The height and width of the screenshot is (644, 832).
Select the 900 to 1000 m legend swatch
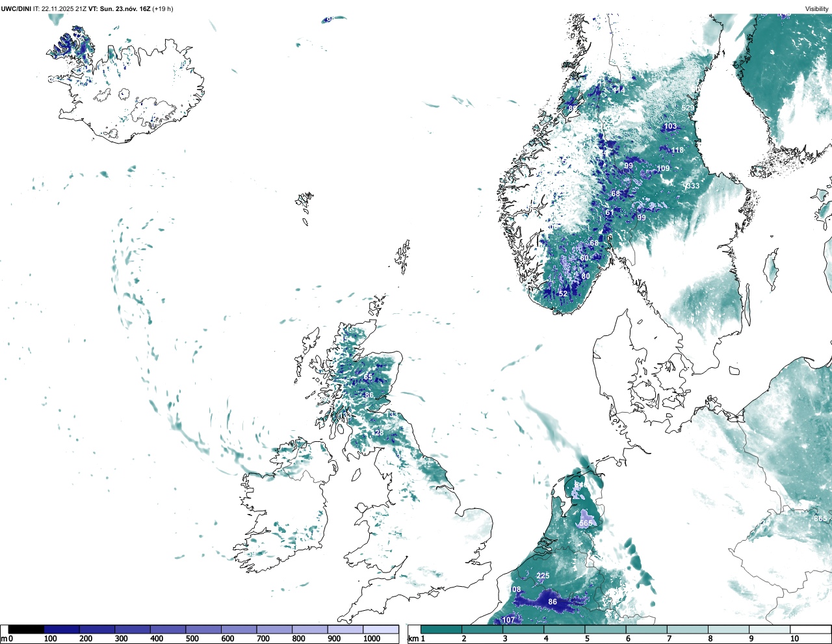[345, 630]
